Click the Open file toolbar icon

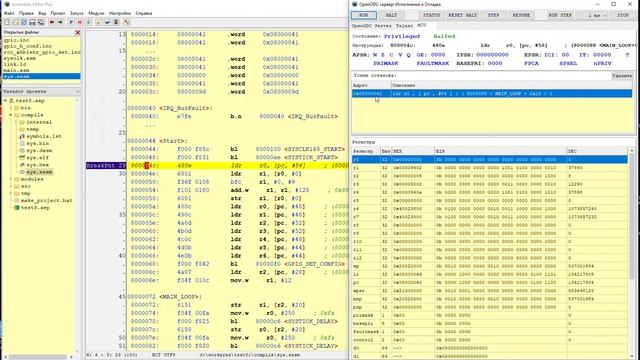click(15, 22)
